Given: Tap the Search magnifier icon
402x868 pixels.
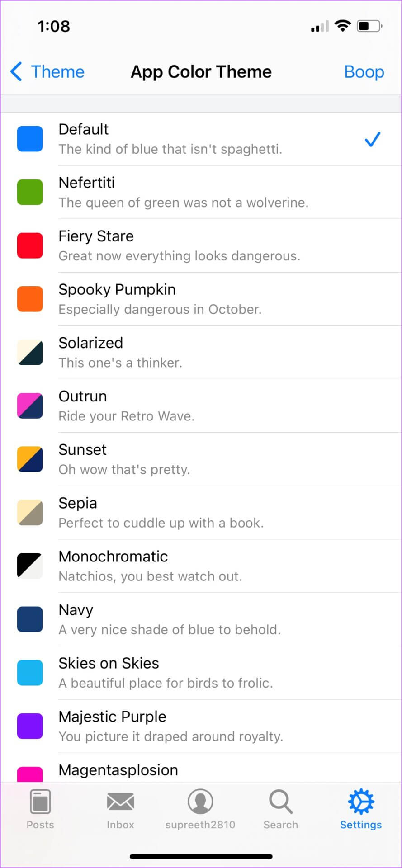Looking at the screenshot, I should 281,802.
